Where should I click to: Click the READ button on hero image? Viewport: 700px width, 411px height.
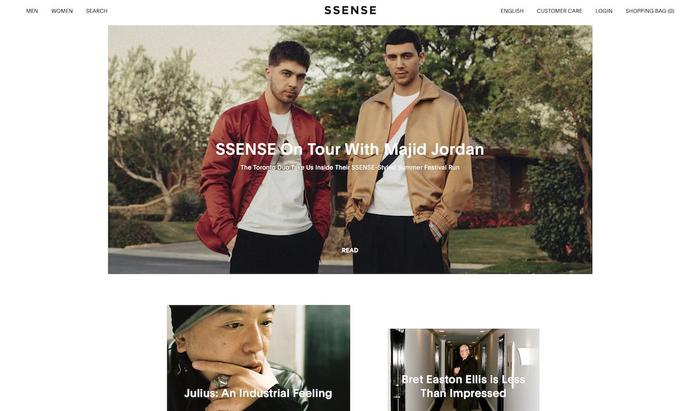click(350, 250)
